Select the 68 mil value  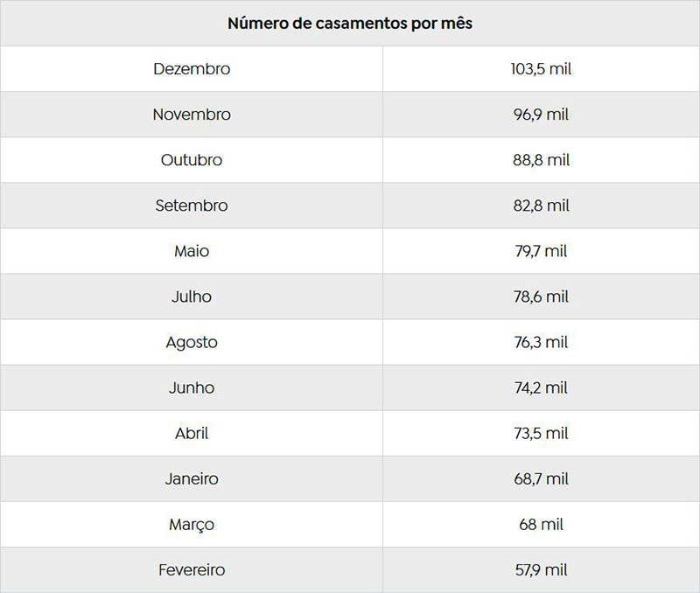click(x=541, y=524)
